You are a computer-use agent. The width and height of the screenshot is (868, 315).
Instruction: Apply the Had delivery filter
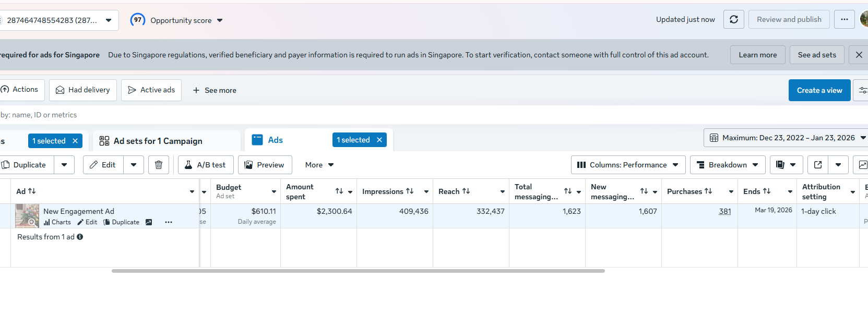click(83, 90)
